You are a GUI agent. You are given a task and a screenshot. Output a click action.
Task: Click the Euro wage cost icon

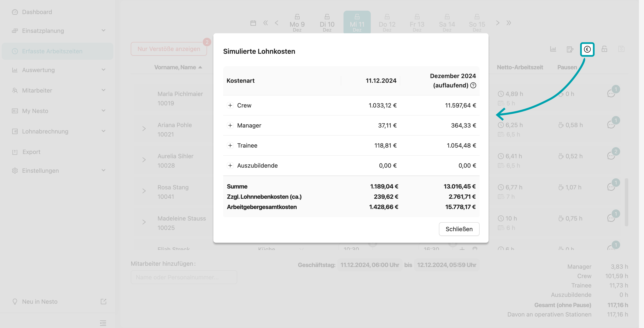pos(587,49)
